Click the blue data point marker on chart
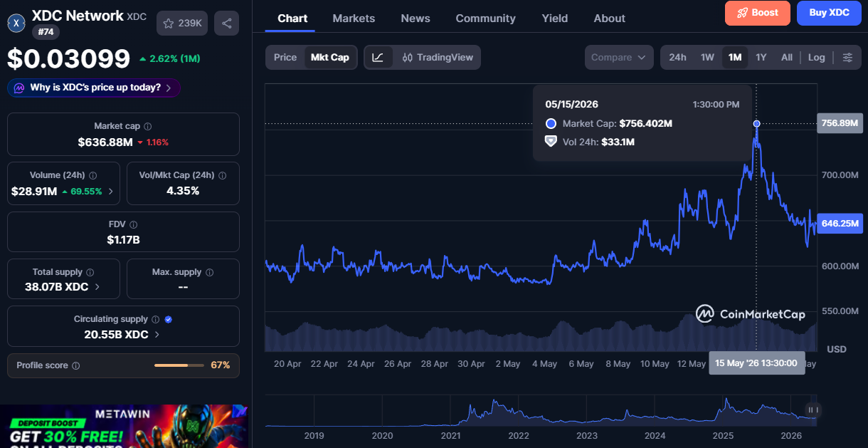 click(756, 124)
